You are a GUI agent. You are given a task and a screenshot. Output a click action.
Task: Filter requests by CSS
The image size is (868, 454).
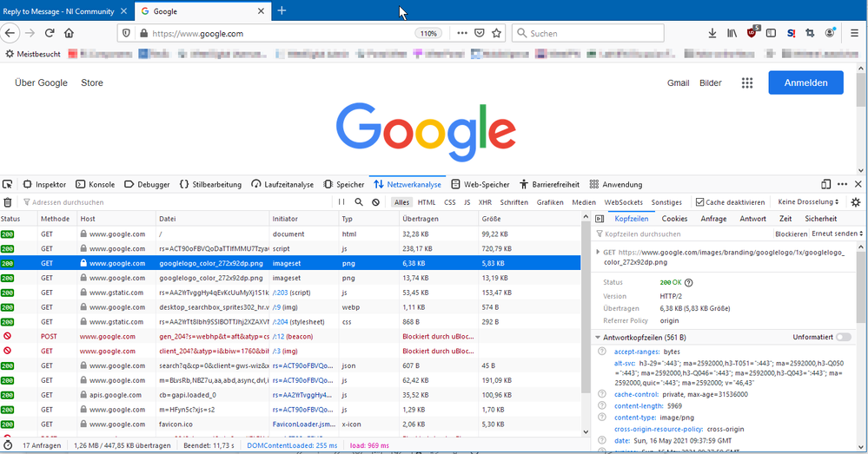coord(450,202)
